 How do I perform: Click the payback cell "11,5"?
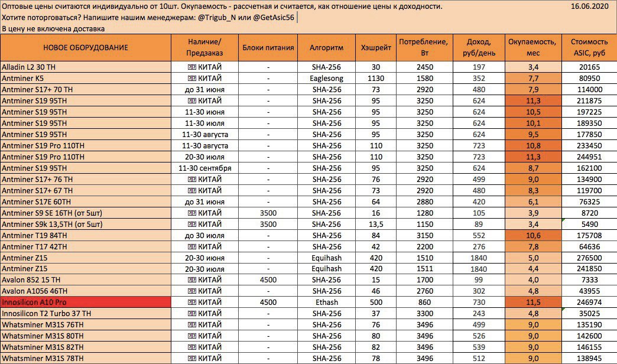(533, 302)
